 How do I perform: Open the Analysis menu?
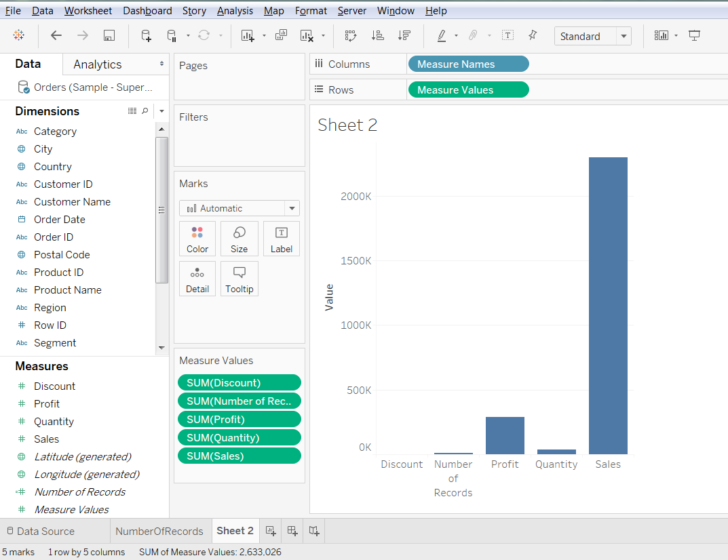coord(235,11)
